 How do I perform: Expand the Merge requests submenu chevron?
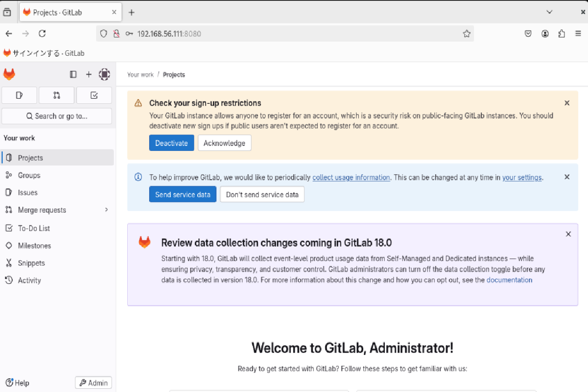click(107, 210)
